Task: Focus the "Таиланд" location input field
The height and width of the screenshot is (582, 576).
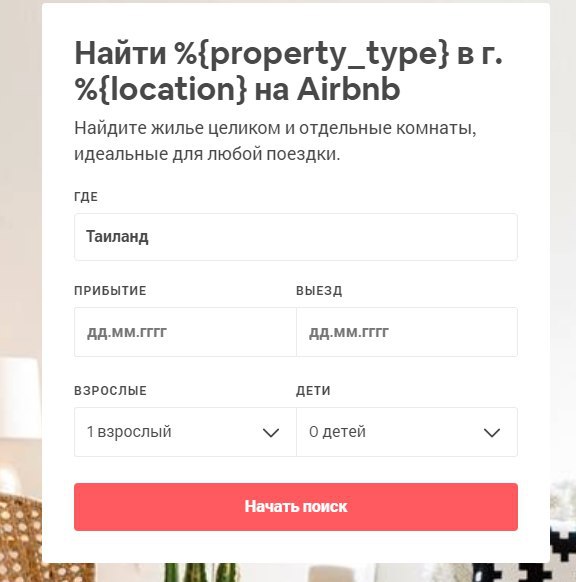Action: (x=296, y=237)
